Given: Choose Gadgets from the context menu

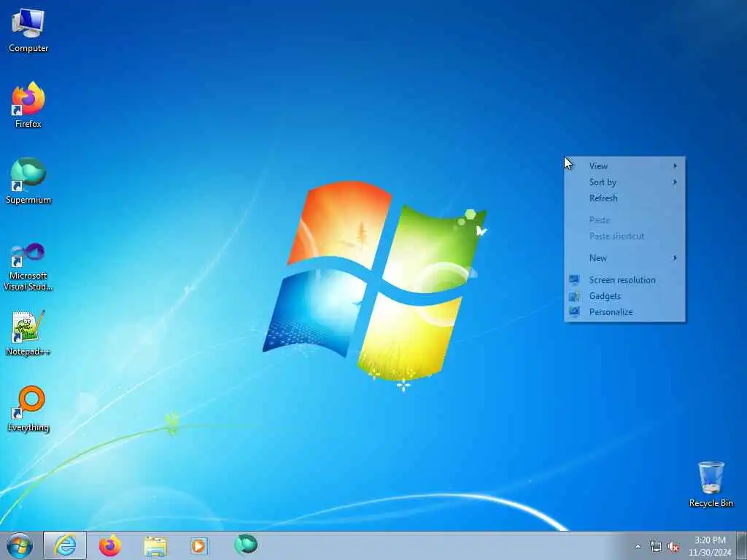Looking at the screenshot, I should [x=624, y=296].
